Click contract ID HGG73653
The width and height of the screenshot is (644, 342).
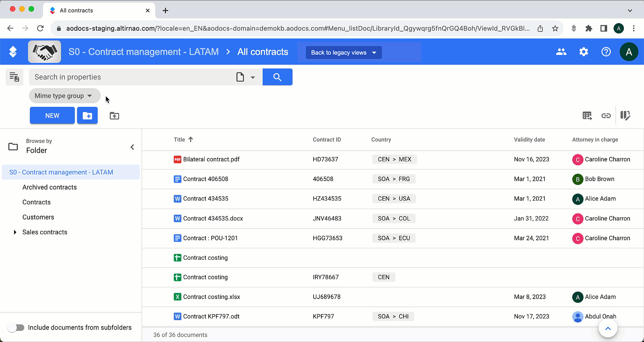328,238
